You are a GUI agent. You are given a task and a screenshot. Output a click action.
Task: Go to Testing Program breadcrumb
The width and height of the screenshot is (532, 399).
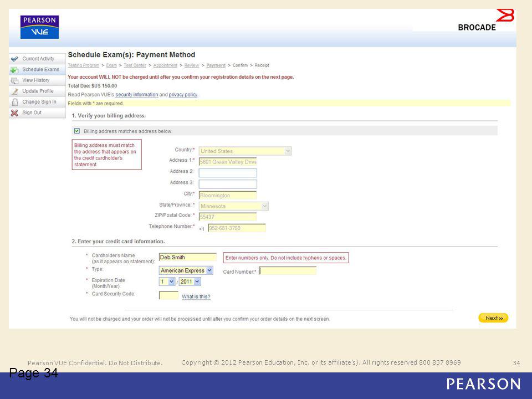coord(84,65)
